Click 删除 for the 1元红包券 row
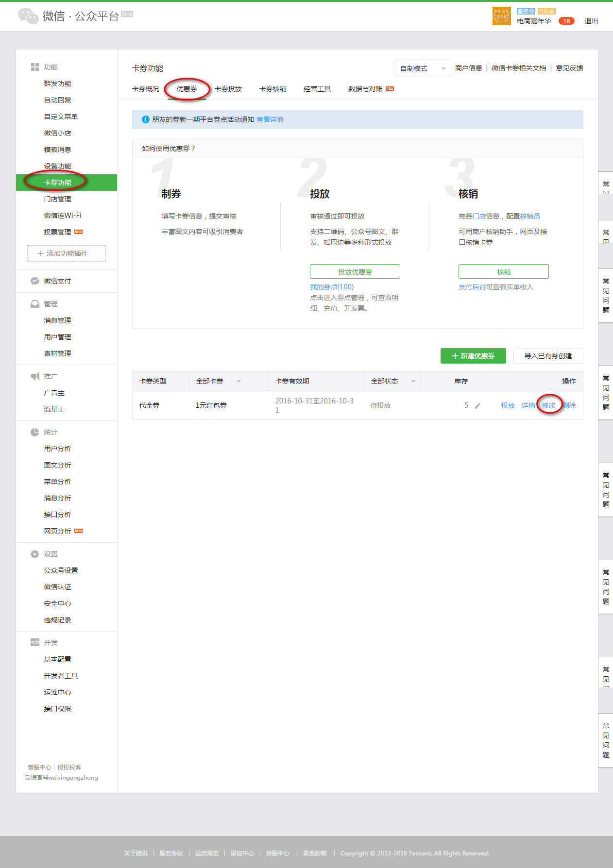 coord(569,405)
